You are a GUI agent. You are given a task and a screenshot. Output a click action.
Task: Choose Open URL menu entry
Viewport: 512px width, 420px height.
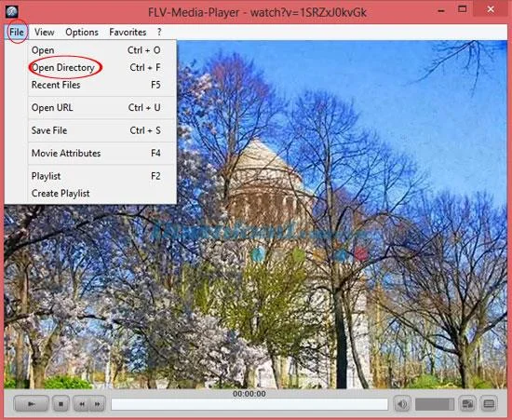pyautogui.click(x=101, y=107)
